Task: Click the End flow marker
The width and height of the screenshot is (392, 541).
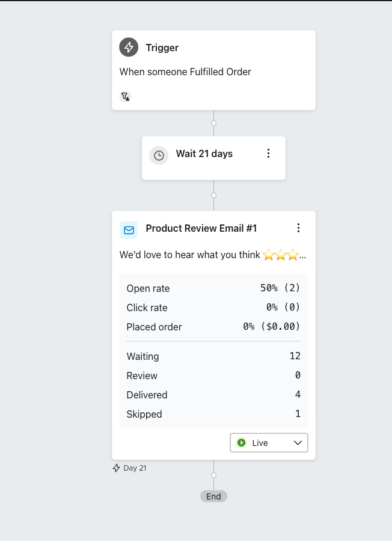Action: pos(213,496)
